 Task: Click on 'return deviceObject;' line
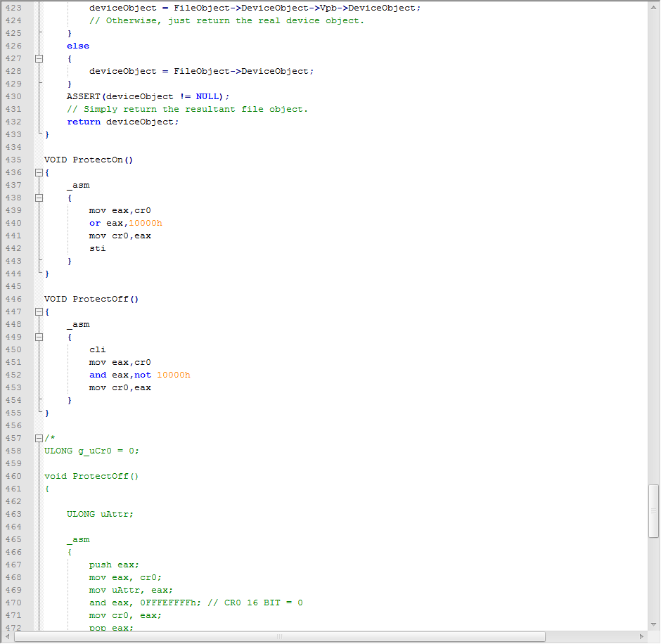click(x=123, y=122)
